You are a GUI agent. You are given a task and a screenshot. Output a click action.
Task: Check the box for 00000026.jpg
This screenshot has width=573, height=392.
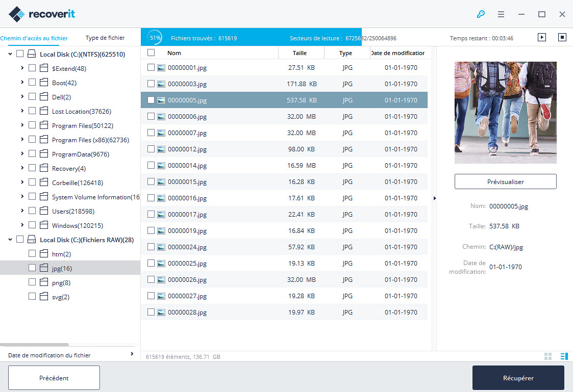click(x=151, y=279)
